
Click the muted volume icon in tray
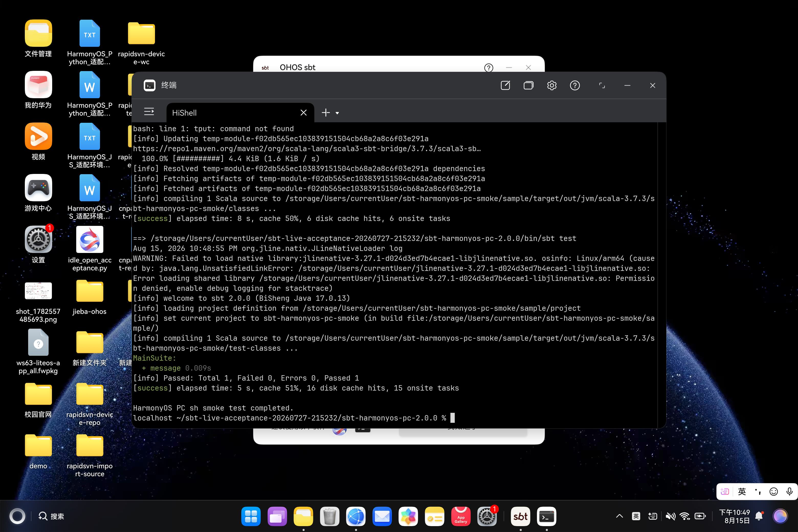[x=670, y=516]
